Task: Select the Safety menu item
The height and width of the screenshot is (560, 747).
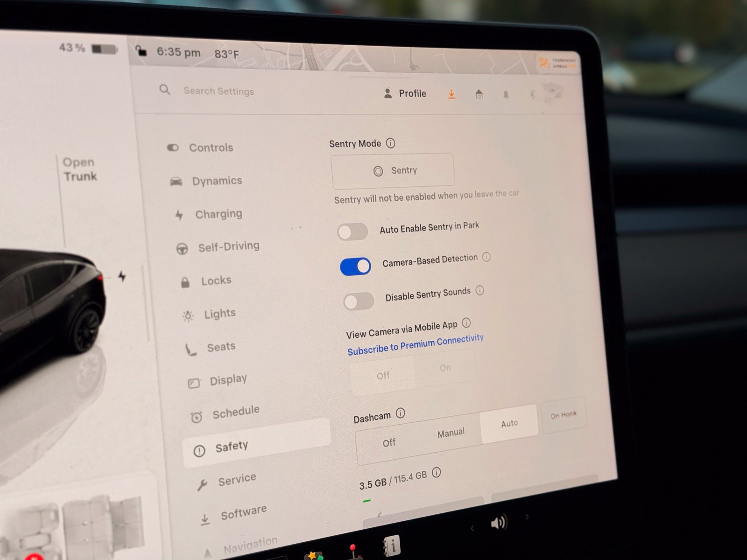Action: [x=257, y=443]
